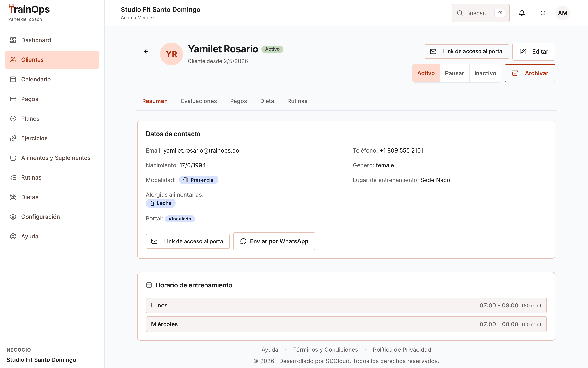Click the Presencial modality badge
Image resolution: width=588 pixels, height=368 pixels.
198,180
